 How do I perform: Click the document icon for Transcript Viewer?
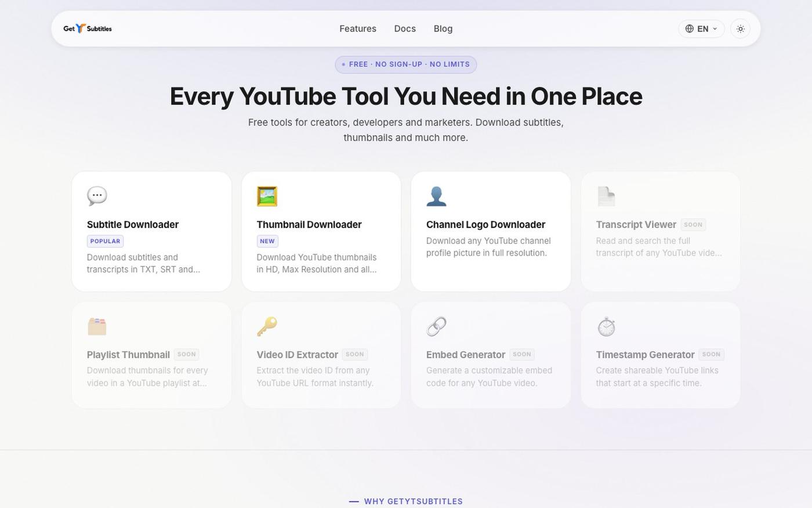[x=606, y=196]
